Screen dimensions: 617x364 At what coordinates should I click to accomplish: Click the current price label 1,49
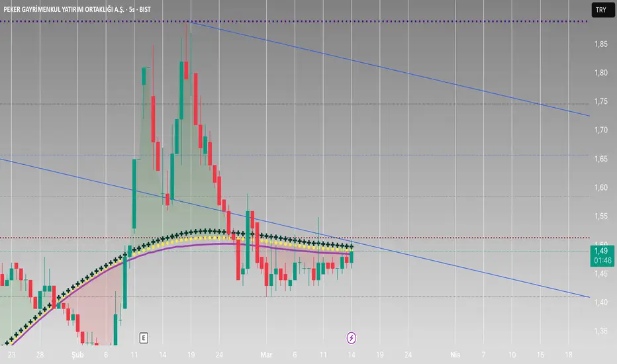(x=601, y=251)
